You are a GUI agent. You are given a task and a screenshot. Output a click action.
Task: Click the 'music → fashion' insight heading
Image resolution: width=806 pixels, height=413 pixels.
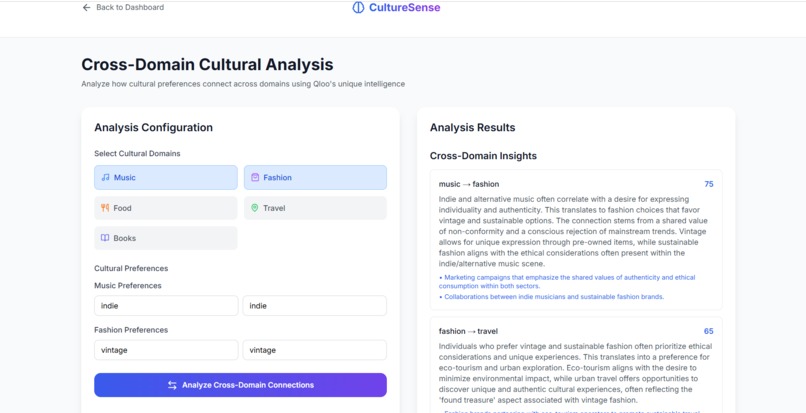click(469, 184)
